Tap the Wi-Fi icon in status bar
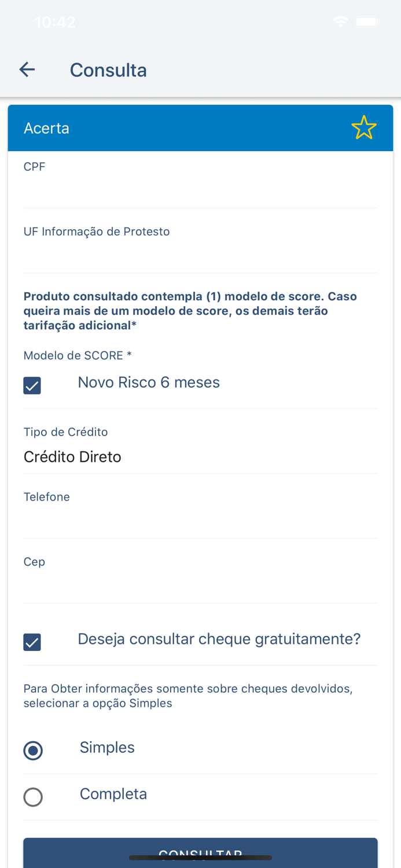 (340, 21)
